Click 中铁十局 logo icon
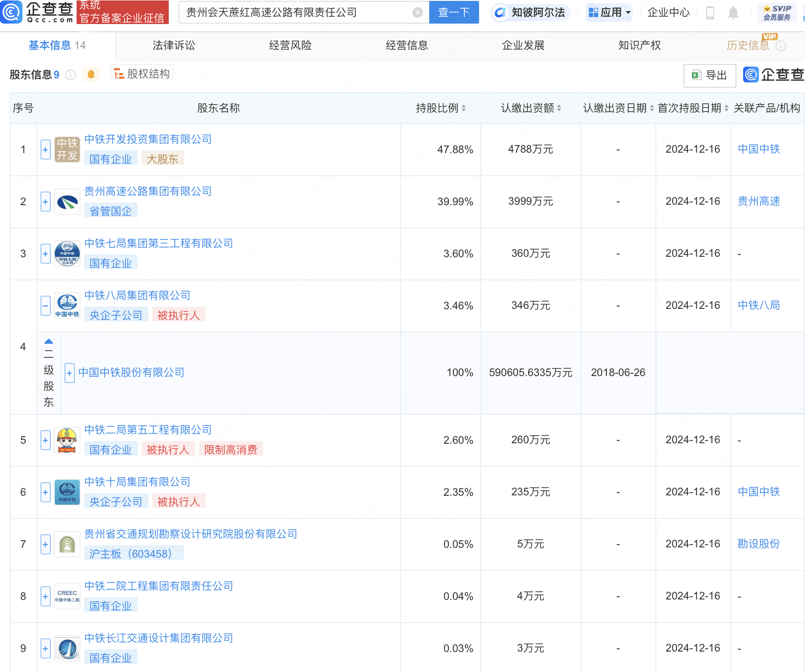The width and height of the screenshot is (805, 672). click(67, 492)
